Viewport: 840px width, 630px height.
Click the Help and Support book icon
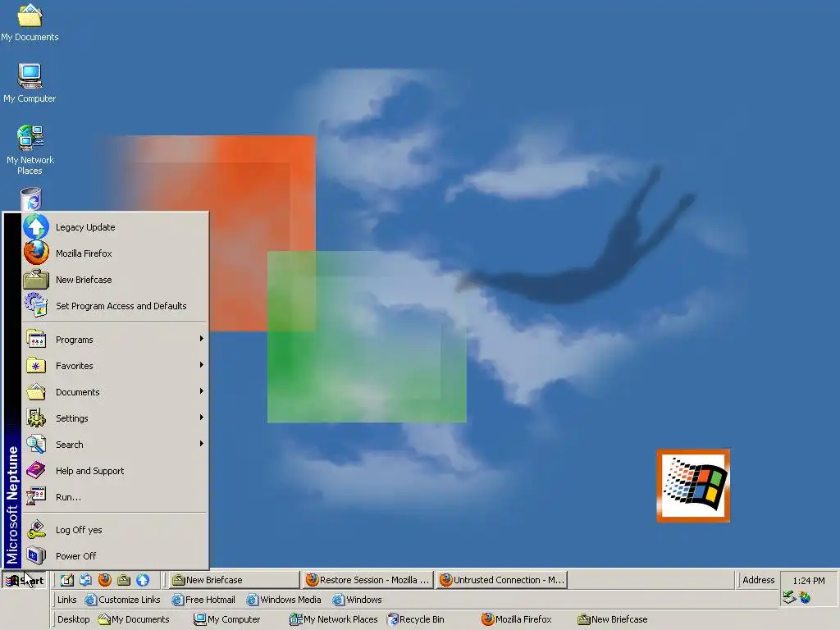tap(36, 470)
